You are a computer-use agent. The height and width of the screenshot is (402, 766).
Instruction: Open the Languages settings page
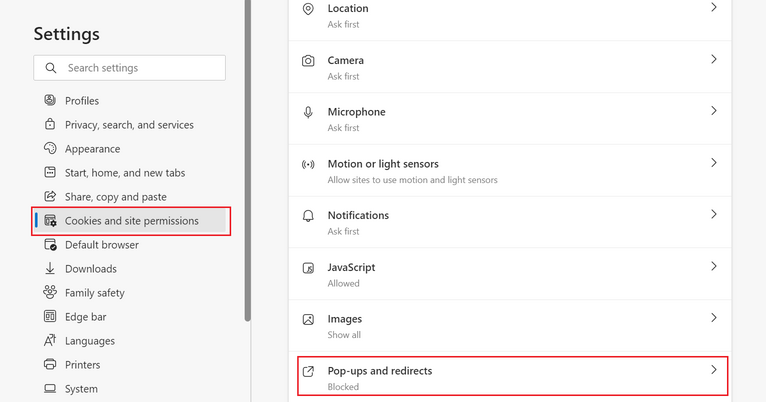point(89,341)
